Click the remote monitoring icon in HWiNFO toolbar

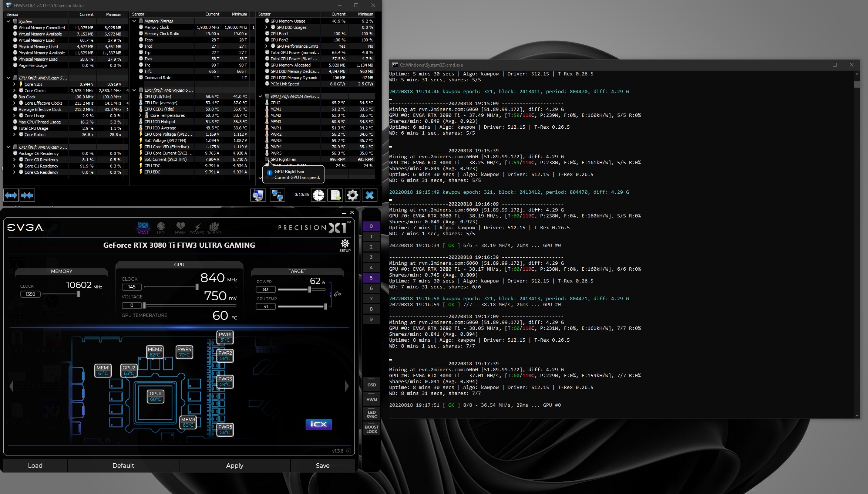coord(277,195)
